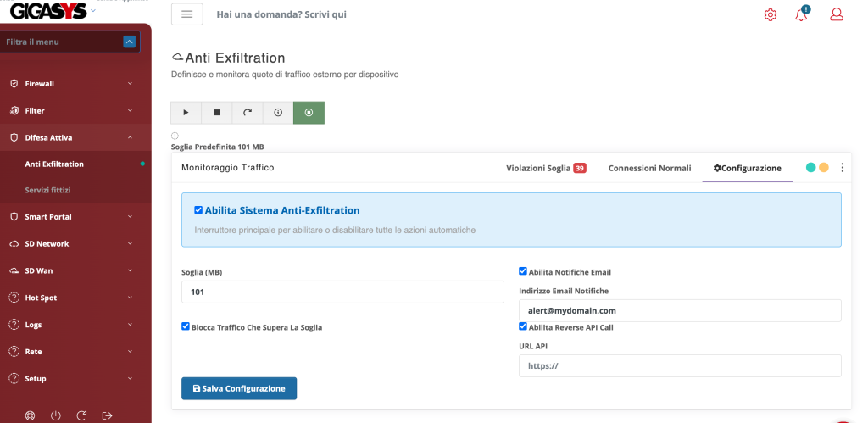Expand the Logs chevron
The height and width of the screenshot is (423, 868).
[130, 325]
